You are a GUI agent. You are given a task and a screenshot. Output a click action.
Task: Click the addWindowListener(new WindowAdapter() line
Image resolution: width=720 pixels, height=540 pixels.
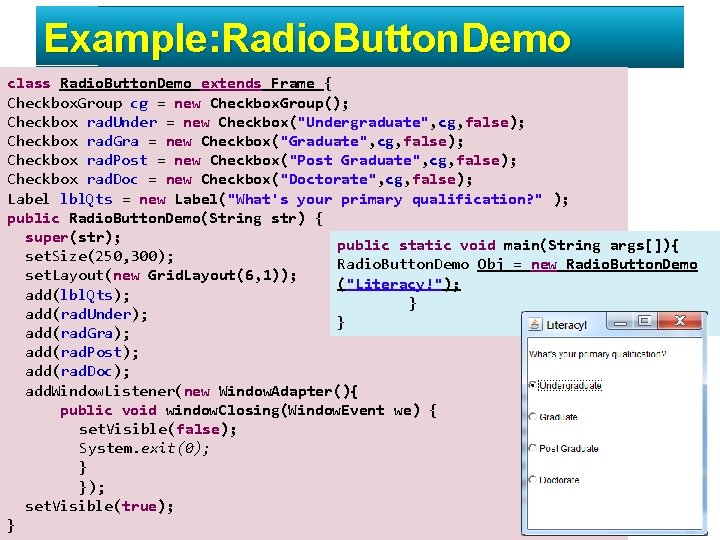pos(191,391)
